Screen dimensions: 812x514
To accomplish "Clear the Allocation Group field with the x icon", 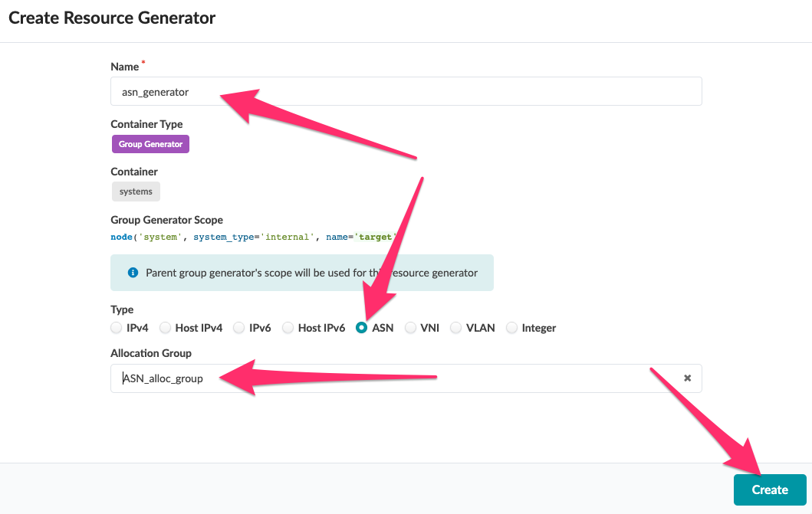I will tap(687, 378).
